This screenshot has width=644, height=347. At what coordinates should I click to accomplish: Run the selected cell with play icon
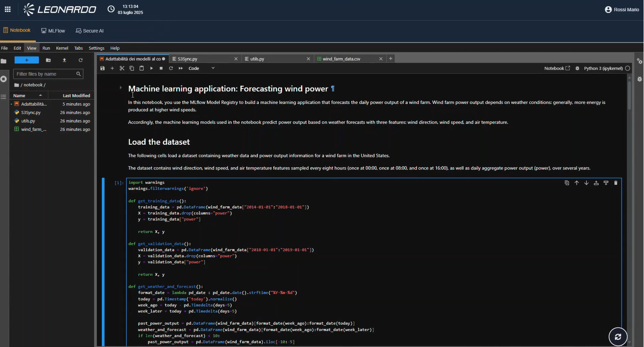[151, 68]
